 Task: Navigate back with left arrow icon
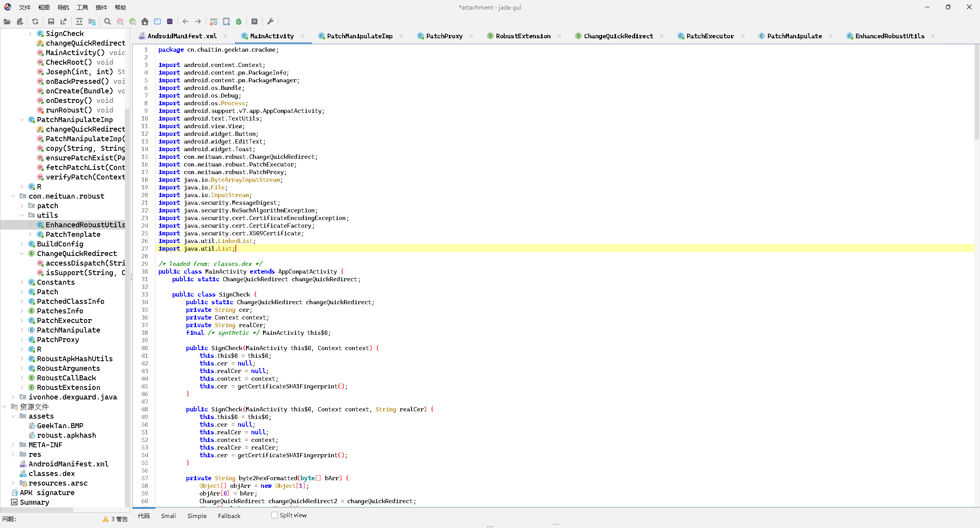click(186, 22)
